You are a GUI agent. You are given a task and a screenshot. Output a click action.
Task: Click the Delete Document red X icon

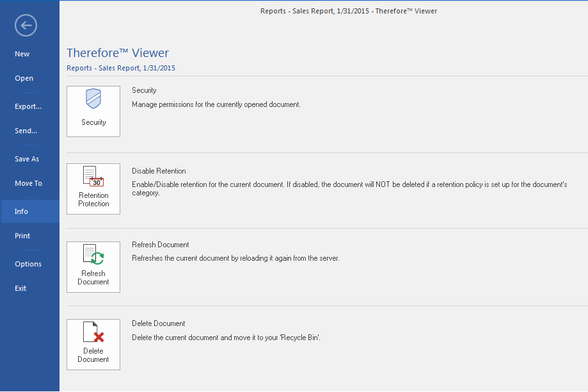click(93, 332)
